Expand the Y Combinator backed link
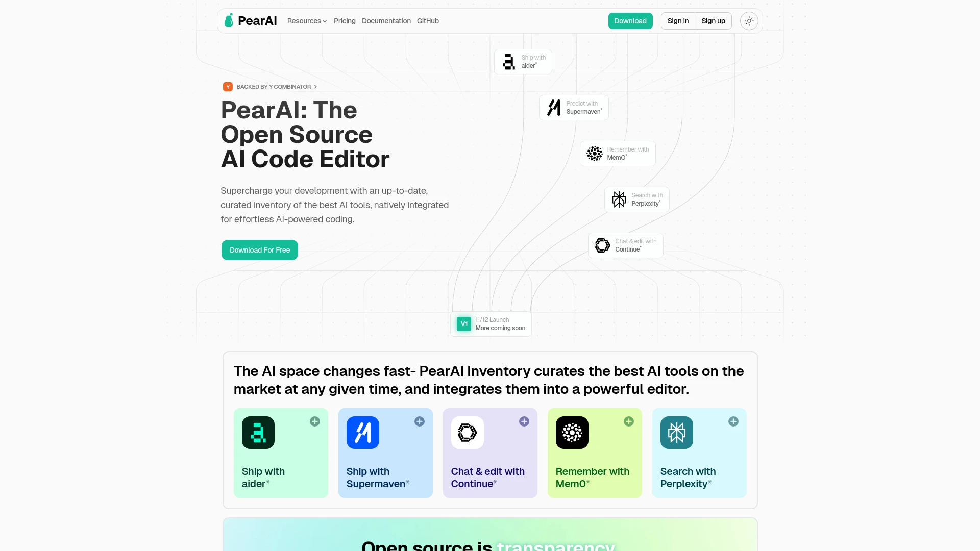The height and width of the screenshot is (551, 980). [x=270, y=86]
